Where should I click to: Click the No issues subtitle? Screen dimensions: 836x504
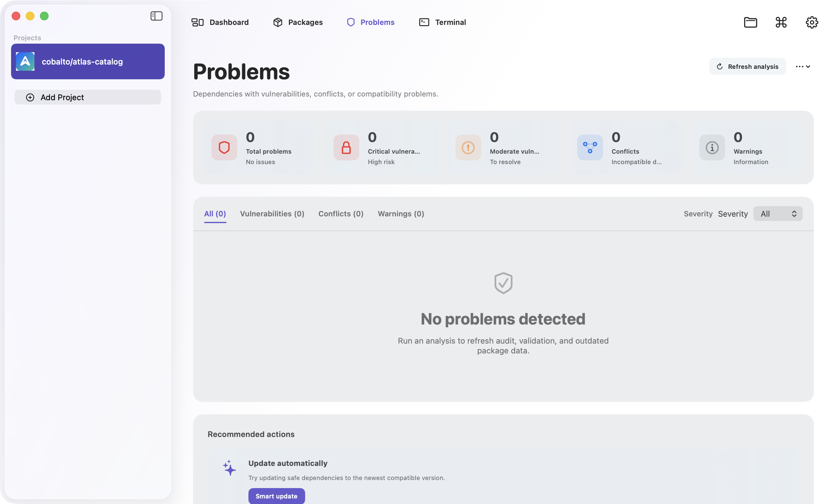[260, 162]
